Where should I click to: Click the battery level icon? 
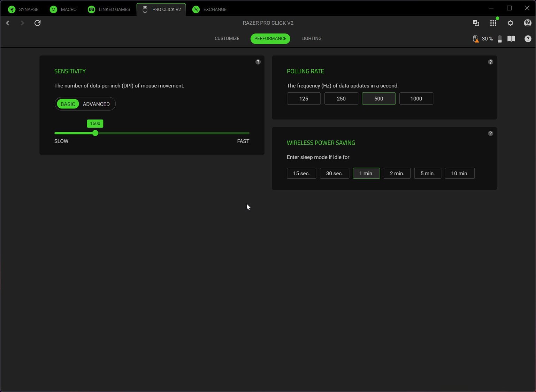coord(500,39)
